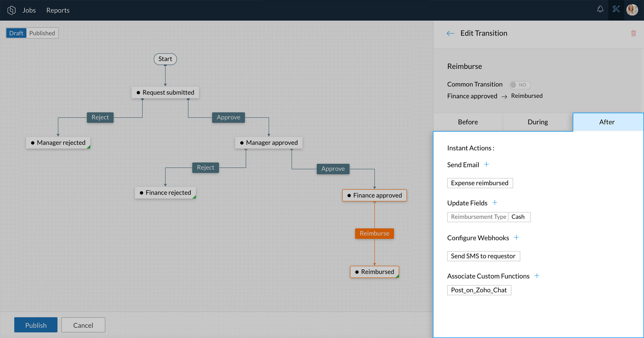The height and width of the screenshot is (338, 644).
Task: Toggle the Common Transition switch
Action: (520, 85)
